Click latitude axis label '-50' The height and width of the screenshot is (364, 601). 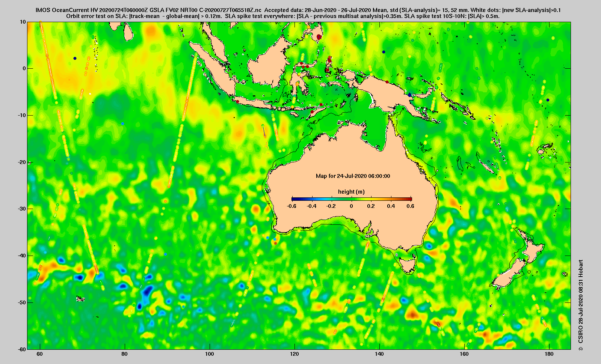pyautogui.click(x=22, y=302)
